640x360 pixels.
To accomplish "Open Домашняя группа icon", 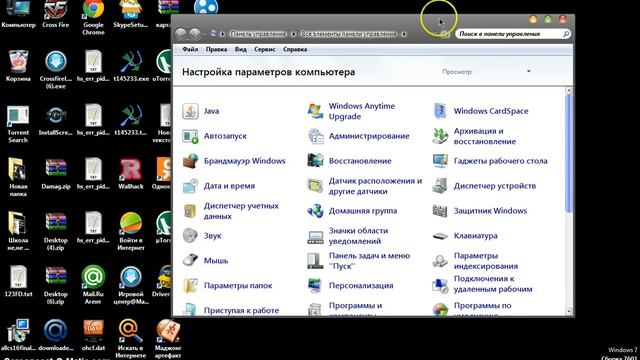I will point(315,211).
